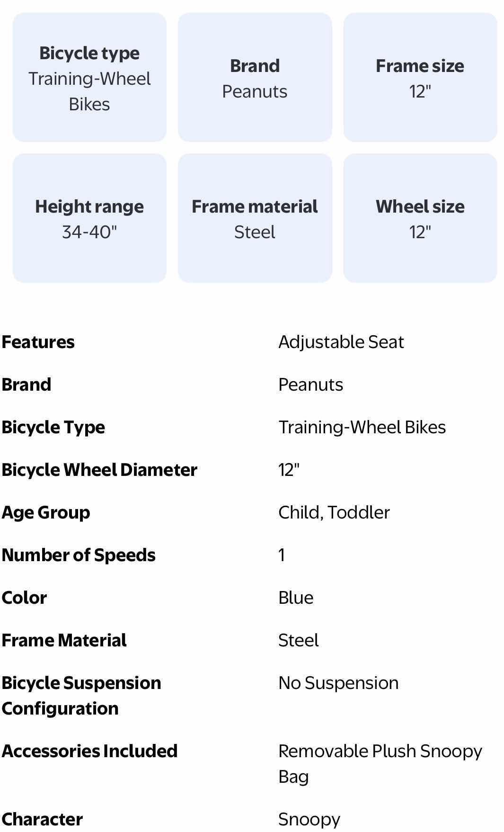
Task: Click the Frame Material label in the specifications list
Action: [x=64, y=640]
